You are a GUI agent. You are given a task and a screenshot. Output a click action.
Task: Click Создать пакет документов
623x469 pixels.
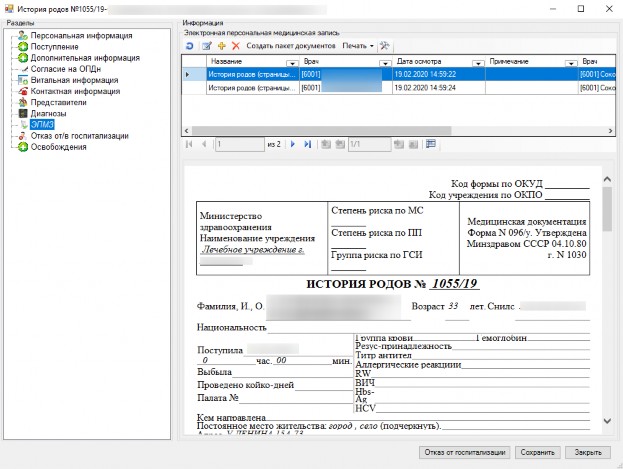291,46
